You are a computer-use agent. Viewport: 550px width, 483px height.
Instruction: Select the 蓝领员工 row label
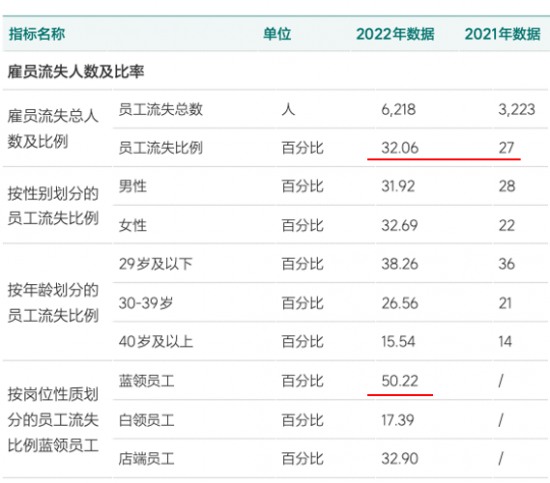pos(147,381)
